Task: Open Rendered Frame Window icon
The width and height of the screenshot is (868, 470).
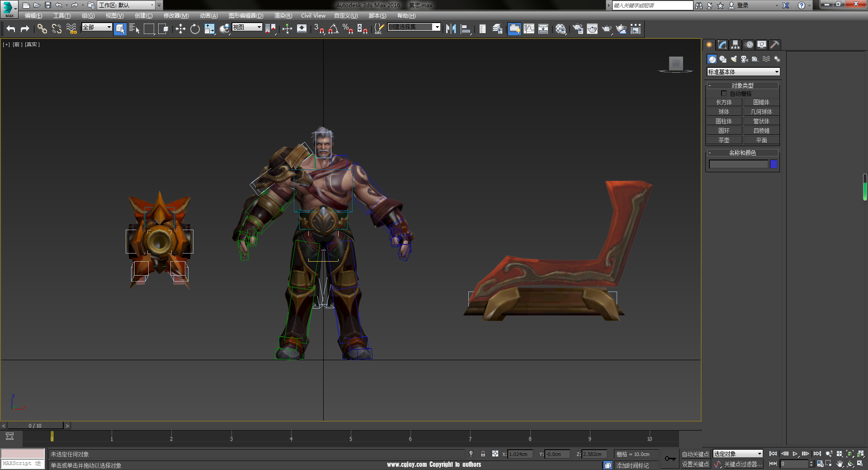Action: click(x=592, y=29)
